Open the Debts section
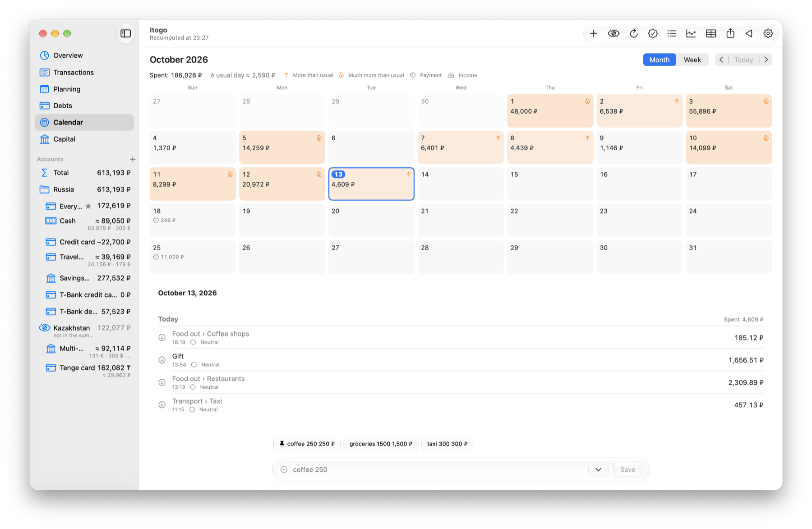The height and width of the screenshot is (529, 812). (84, 106)
